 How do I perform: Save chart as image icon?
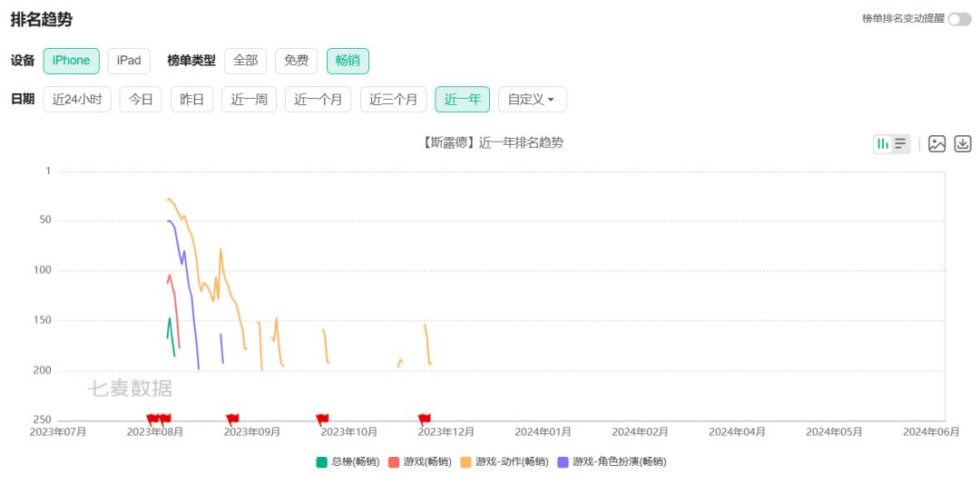click(937, 143)
